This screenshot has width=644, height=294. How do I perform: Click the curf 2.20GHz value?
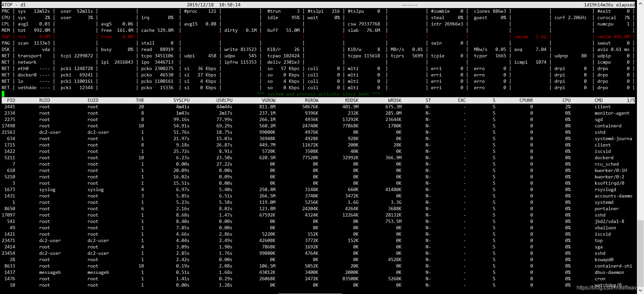click(571, 17)
